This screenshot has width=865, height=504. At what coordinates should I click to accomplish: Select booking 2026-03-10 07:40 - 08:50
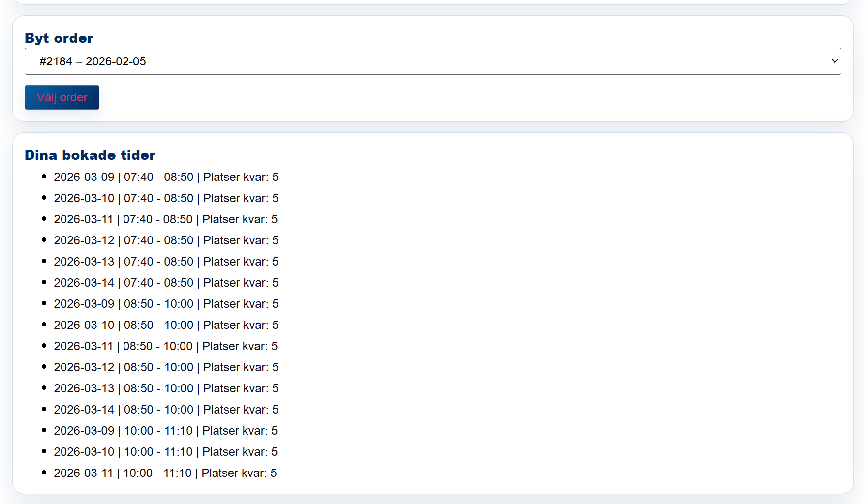click(166, 198)
